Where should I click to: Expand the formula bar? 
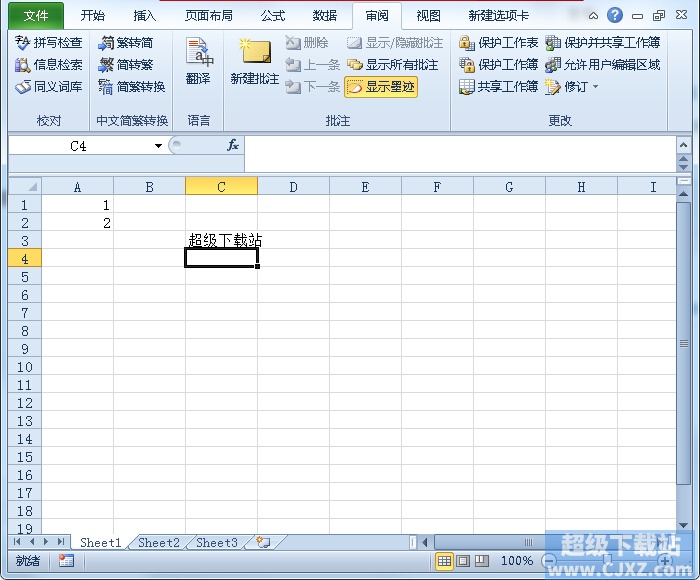click(684, 146)
